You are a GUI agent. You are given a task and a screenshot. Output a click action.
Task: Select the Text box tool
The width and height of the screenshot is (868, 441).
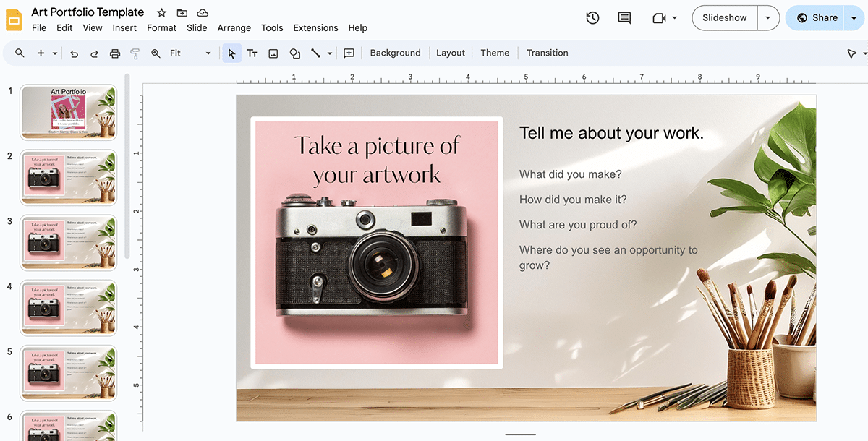252,53
